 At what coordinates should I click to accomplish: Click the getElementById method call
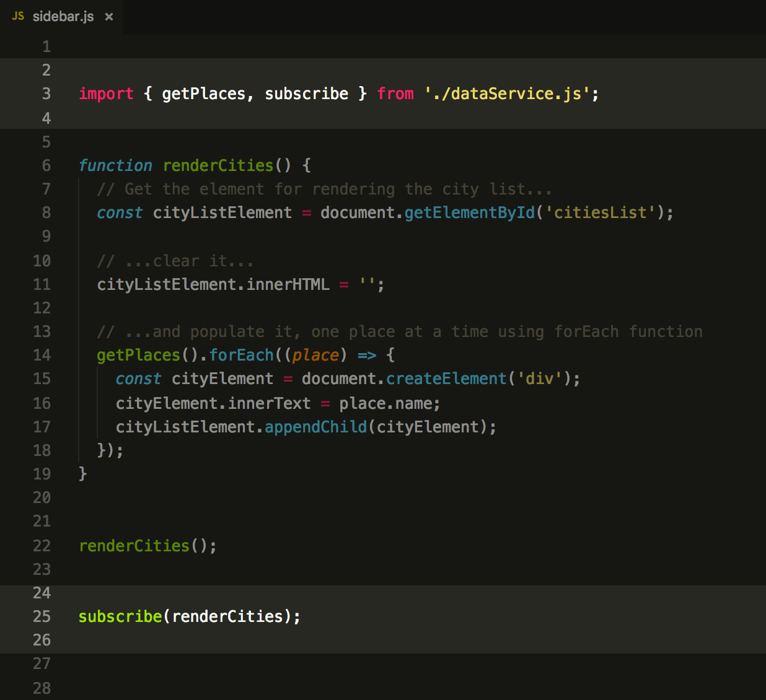pyautogui.click(x=469, y=212)
